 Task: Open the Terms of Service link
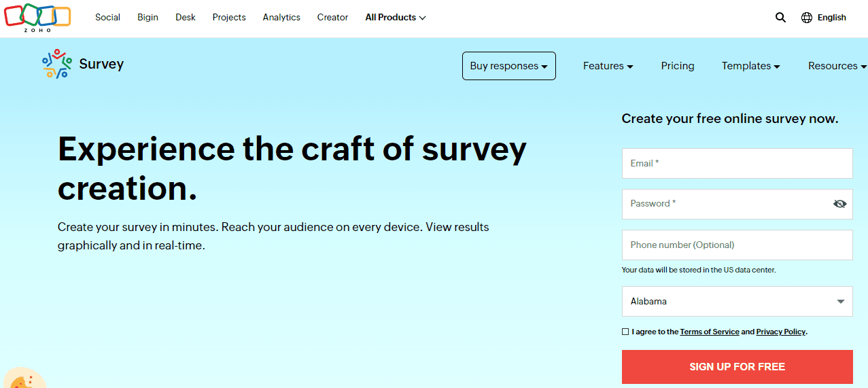coord(710,332)
